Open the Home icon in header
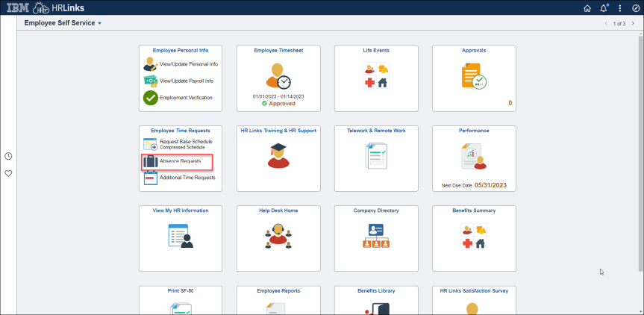644x315 pixels. 587,8
